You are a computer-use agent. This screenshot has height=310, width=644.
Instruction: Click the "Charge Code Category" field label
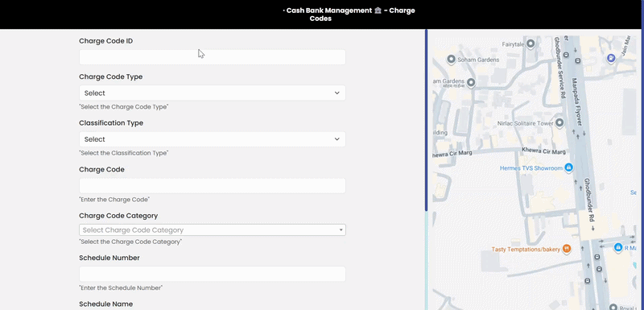coord(118,216)
